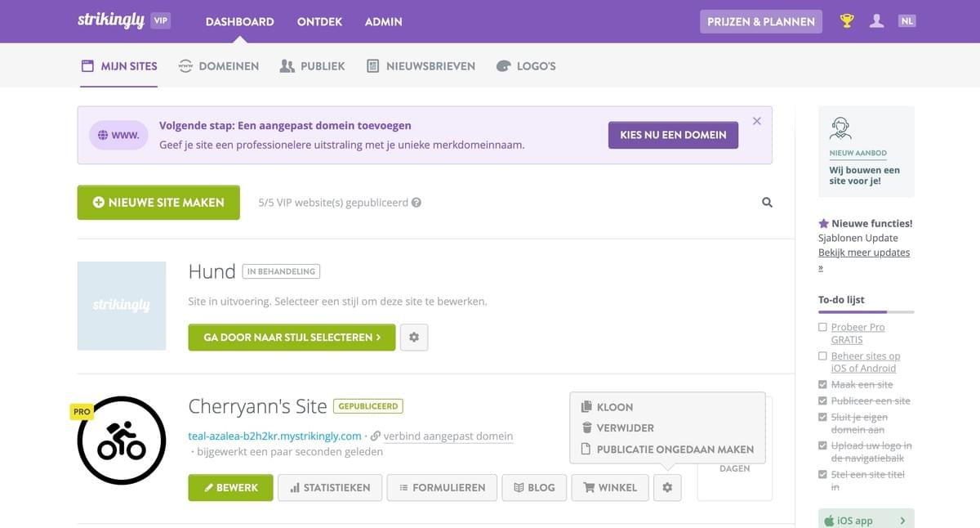
Task: Click the Cherryann's Site cyclist logo thumbnail
Action: (122, 441)
